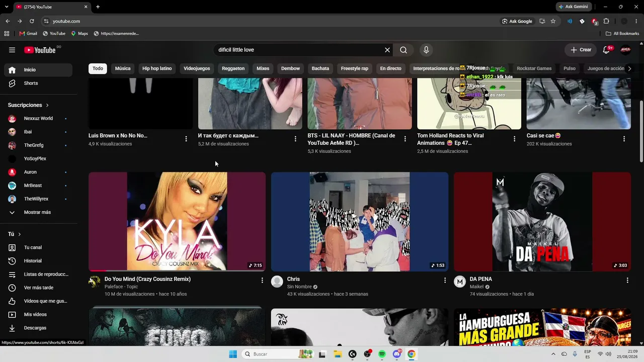
Task: Open Tu canal in the sidebar
Action: 38,247
